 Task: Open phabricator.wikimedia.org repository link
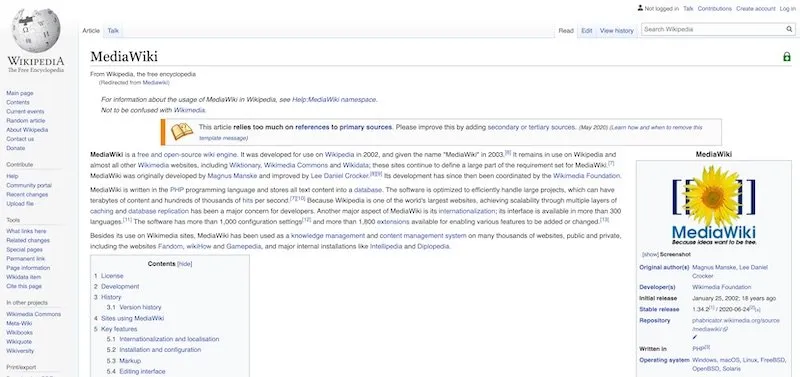click(x=736, y=324)
